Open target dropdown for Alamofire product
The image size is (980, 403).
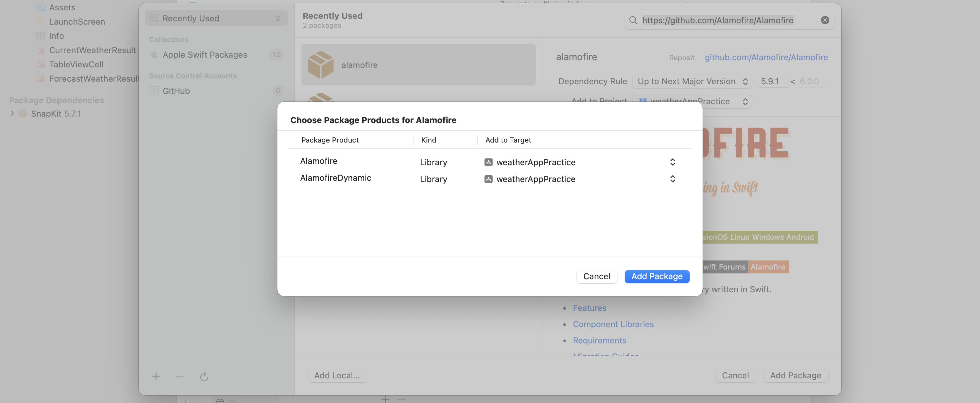coord(672,162)
